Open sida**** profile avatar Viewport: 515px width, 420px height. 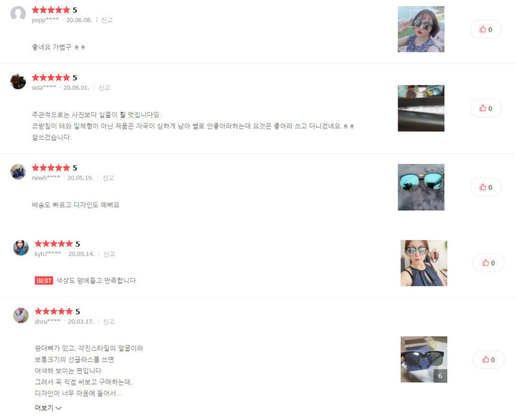[18, 81]
